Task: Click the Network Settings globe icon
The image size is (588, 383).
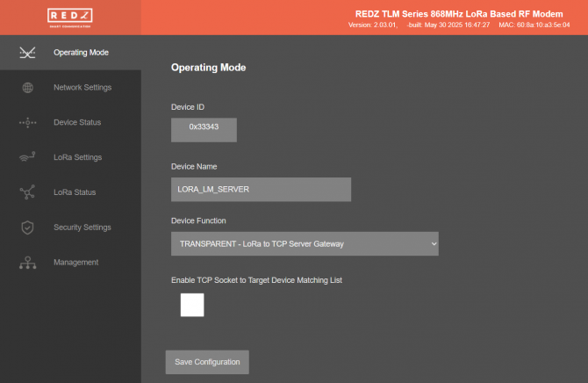Action: coord(28,88)
